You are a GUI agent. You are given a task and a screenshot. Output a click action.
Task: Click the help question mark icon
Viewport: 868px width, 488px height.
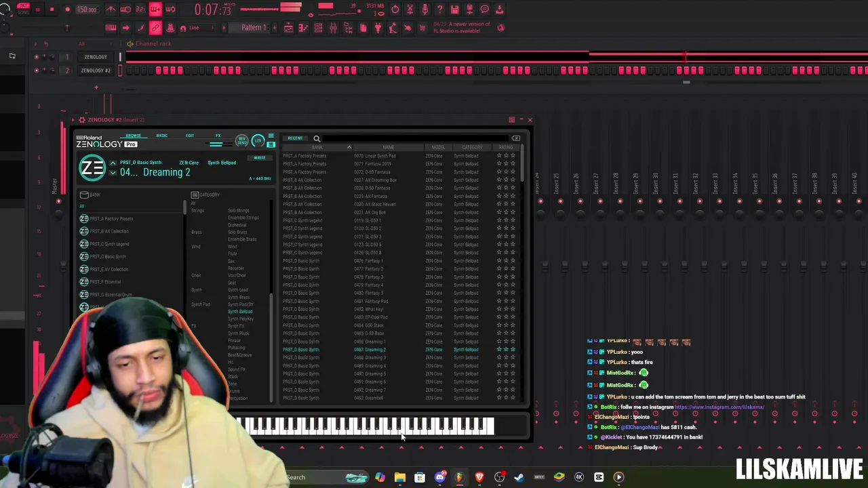[440, 9]
